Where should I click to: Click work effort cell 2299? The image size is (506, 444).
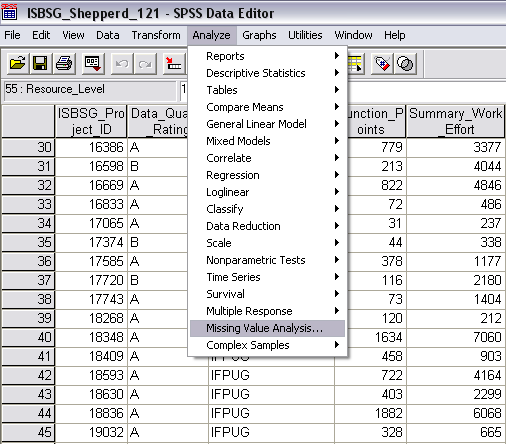coord(456,394)
